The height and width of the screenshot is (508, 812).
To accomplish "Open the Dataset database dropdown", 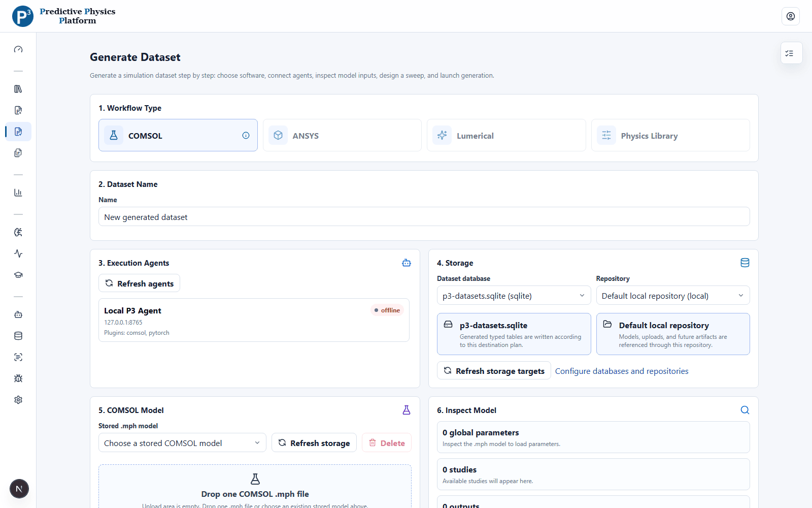I will coord(514,296).
